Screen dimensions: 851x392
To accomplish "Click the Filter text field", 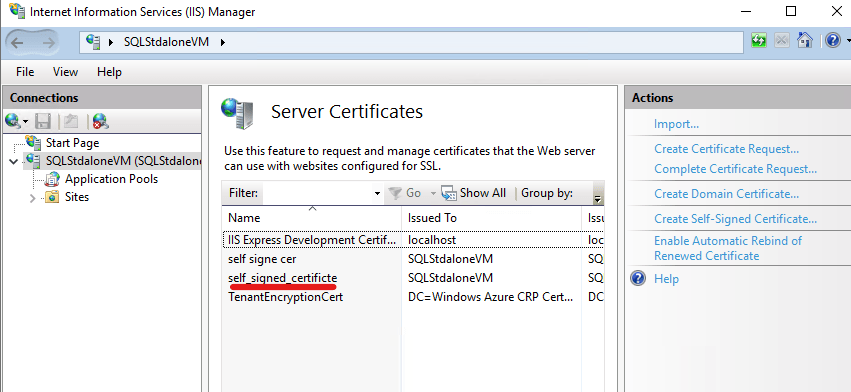I will pyautogui.click(x=317, y=193).
